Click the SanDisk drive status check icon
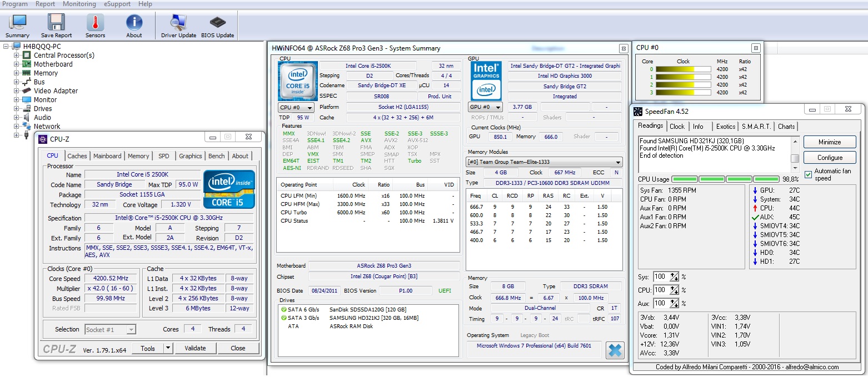Screen dimensions: 868x377 284,309
